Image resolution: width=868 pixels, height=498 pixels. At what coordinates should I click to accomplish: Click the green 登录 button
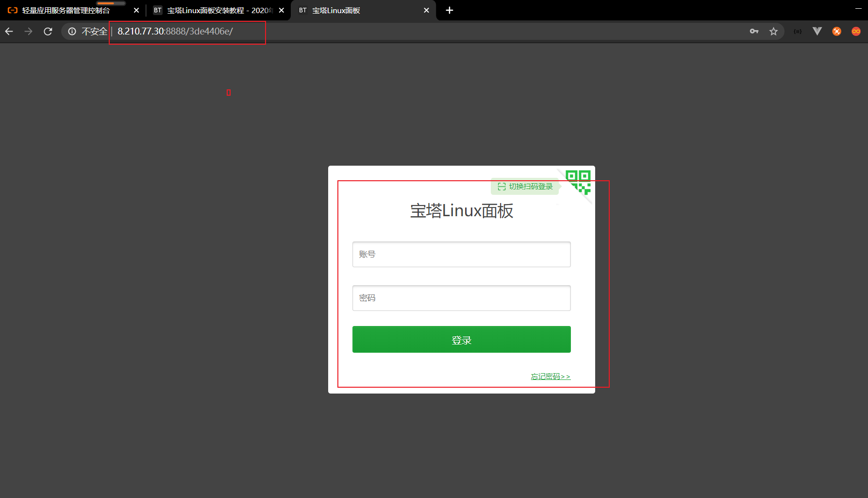click(x=462, y=340)
